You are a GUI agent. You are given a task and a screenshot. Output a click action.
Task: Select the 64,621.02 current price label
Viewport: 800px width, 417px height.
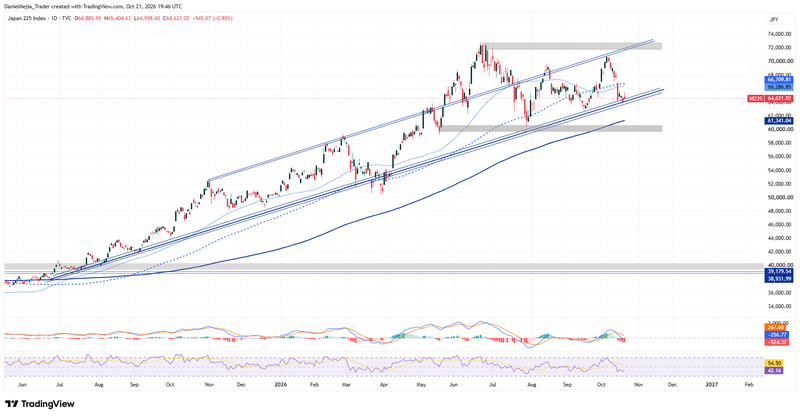778,98
